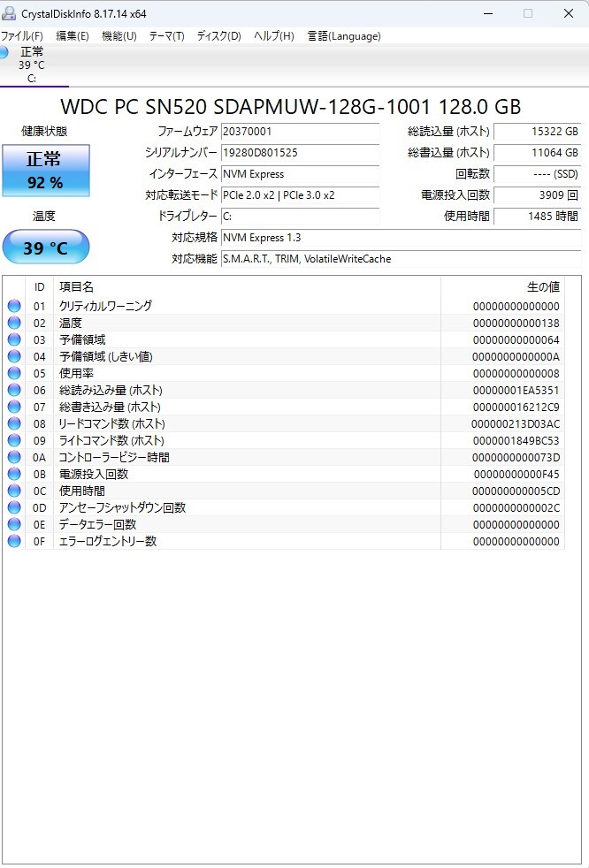This screenshot has width=589, height=868.
Task: Click status circle for 予備領域 (しきい値) row
Action: (x=14, y=356)
